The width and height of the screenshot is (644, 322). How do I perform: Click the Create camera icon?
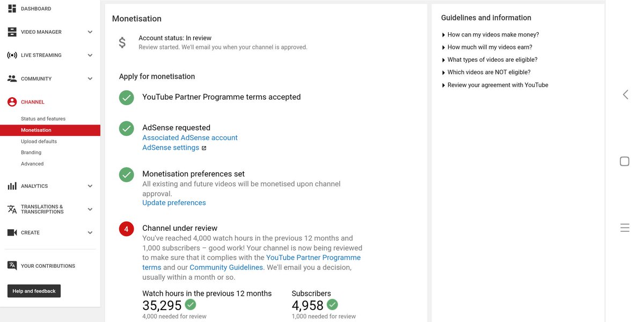click(12, 233)
